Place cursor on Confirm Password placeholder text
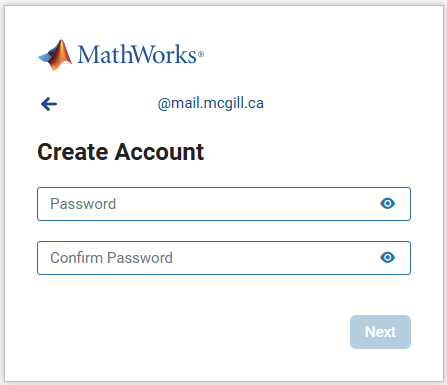Screen dimensions: 447x385 tap(111, 258)
